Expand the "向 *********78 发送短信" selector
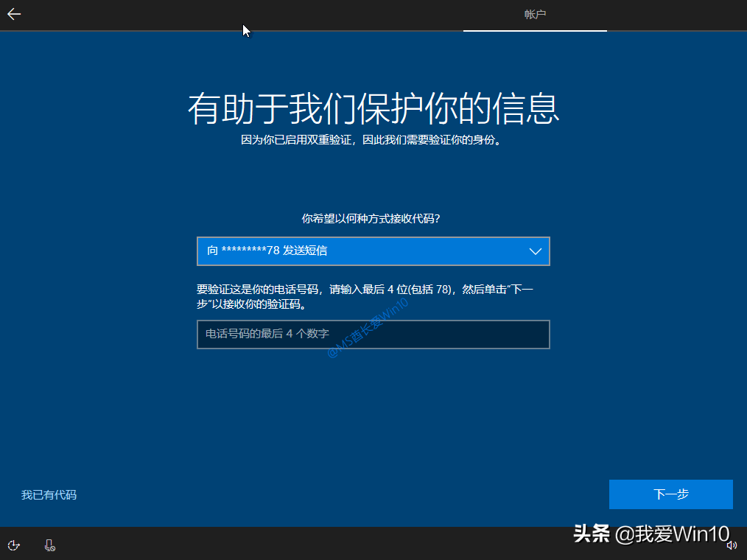The image size is (747, 560). pyautogui.click(x=373, y=251)
